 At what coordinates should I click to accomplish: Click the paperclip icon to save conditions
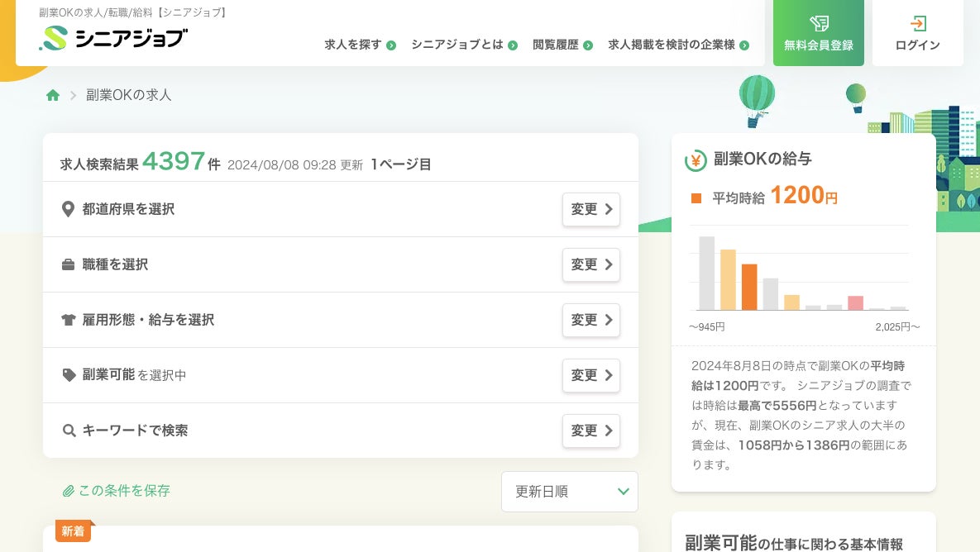tap(68, 491)
